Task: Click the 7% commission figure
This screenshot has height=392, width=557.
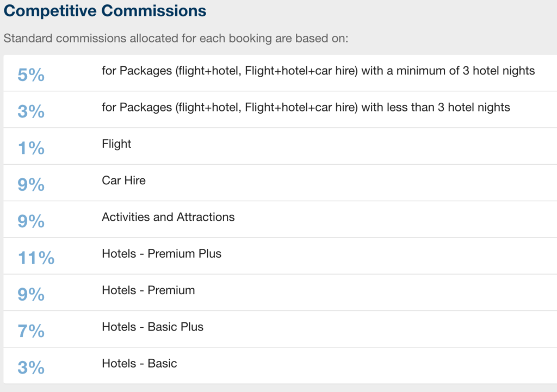Action: pyautogui.click(x=31, y=331)
